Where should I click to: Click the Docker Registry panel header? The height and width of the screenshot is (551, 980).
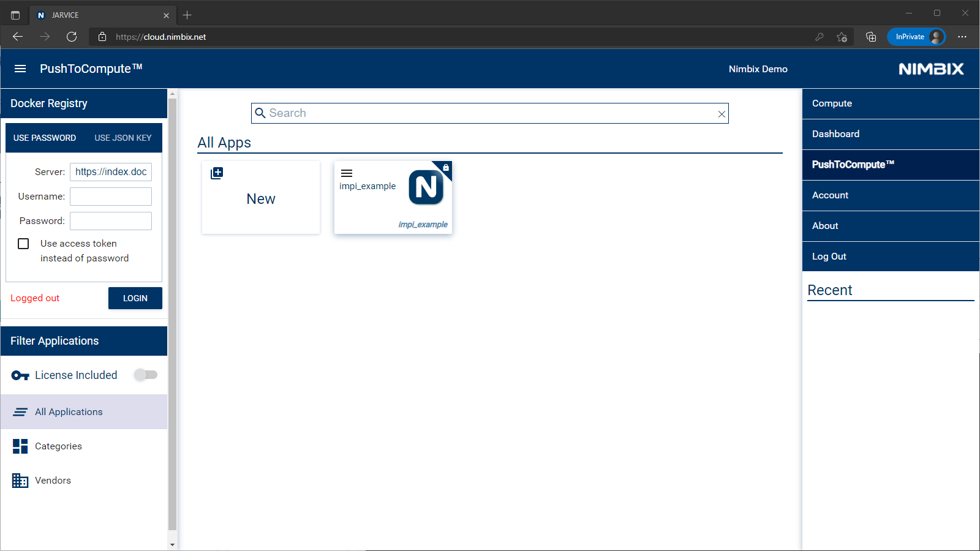pyautogui.click(x=84, y=103)
